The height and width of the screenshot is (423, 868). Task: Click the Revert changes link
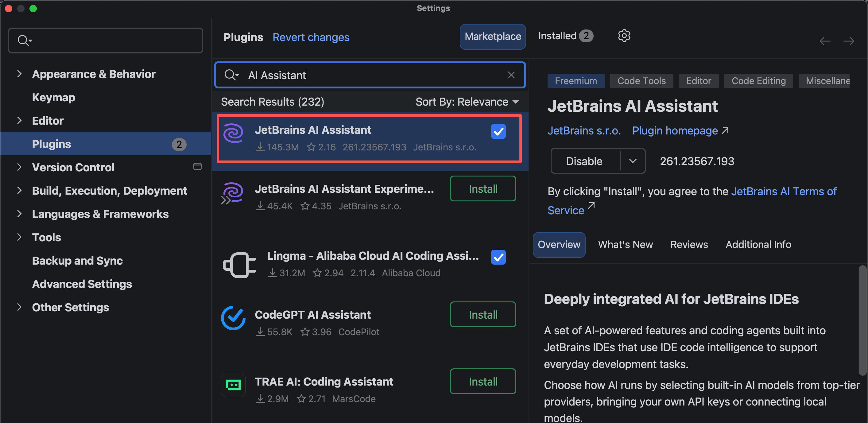311,37
